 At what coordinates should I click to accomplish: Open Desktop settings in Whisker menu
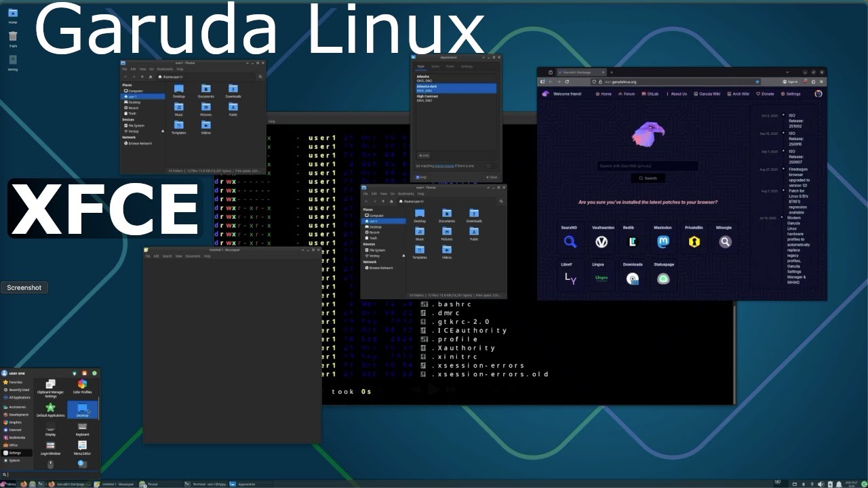82,409
